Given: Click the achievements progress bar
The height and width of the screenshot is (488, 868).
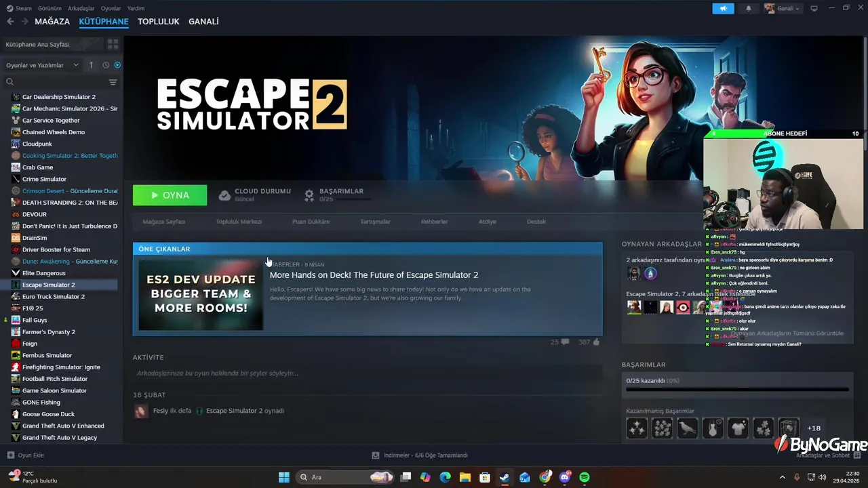Looking at the screenshot, I should point(737,390).
